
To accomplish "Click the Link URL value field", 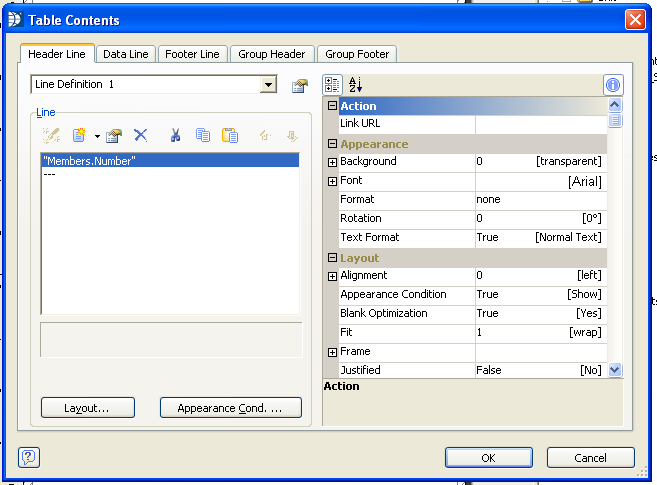I will [x=540, y=124].
